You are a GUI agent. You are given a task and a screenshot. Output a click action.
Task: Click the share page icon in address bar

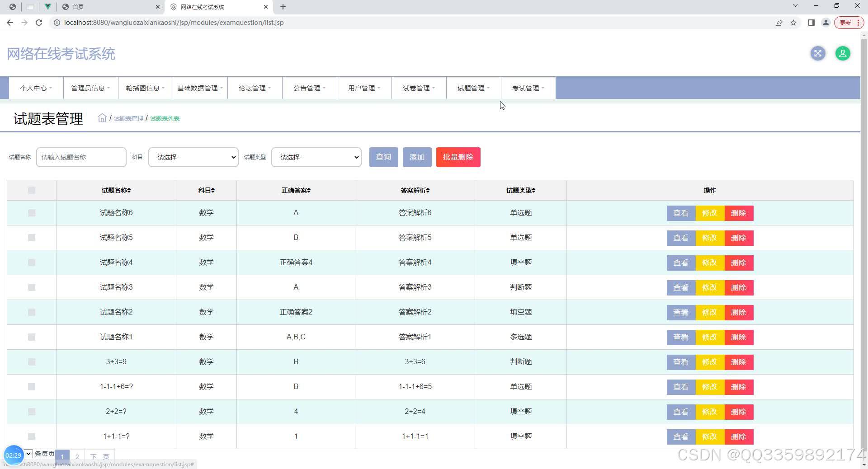(779, 23)
